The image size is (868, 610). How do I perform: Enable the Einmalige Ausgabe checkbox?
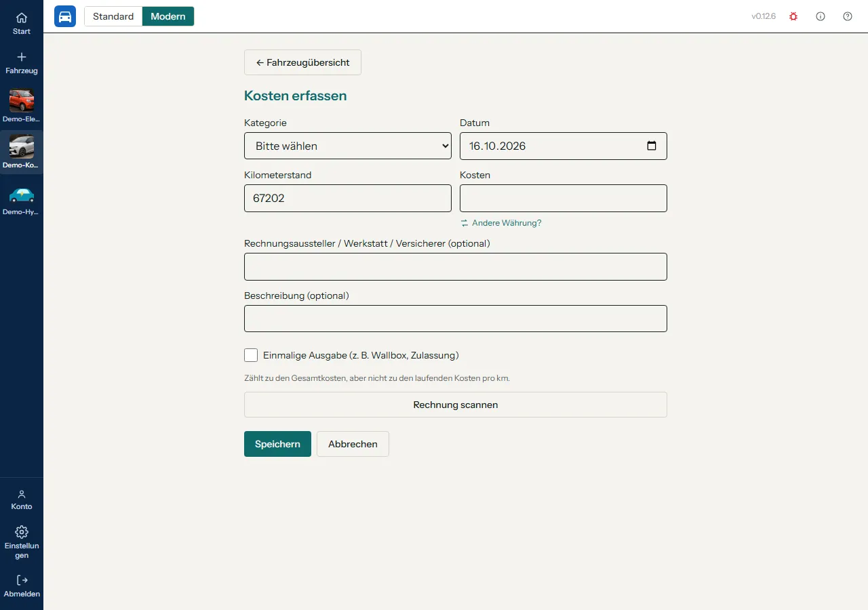point(251,355)
